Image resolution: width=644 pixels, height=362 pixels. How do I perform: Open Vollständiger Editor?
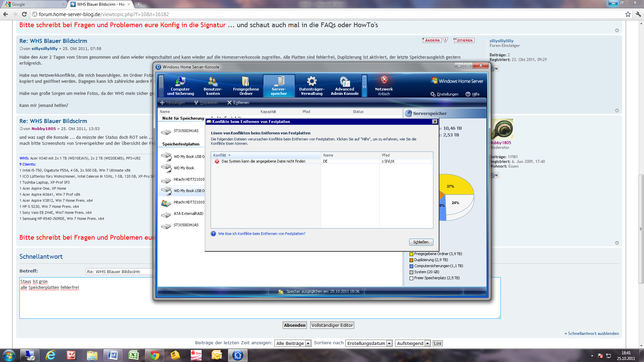tap(332, 325)
